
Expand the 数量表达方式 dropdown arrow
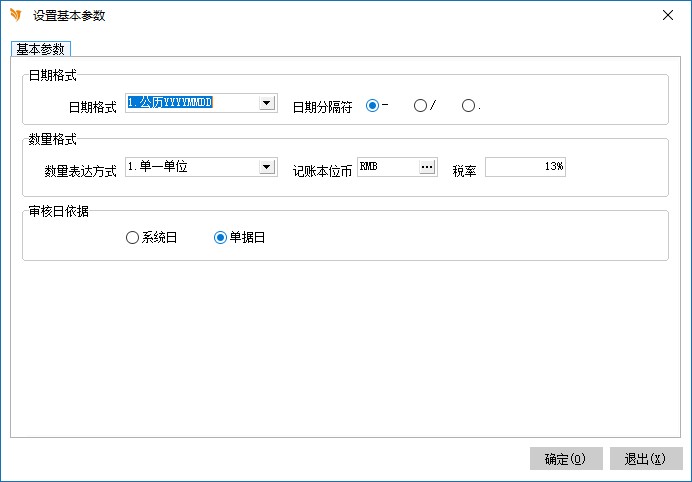click(x=266, y=168)
